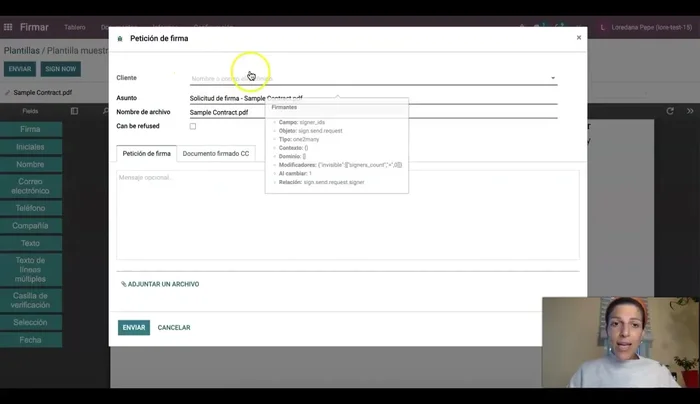Viewport: 700px width, 404px height.
Task: Click the paperclip Adjuntar un archivo link
Action: click(160, 284)
